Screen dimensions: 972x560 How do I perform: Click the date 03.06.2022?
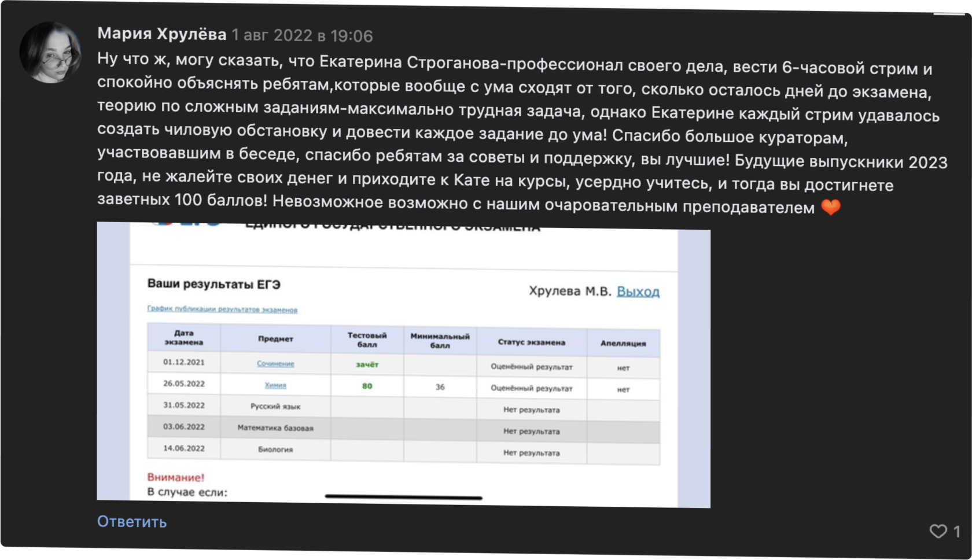pos(184,426)
